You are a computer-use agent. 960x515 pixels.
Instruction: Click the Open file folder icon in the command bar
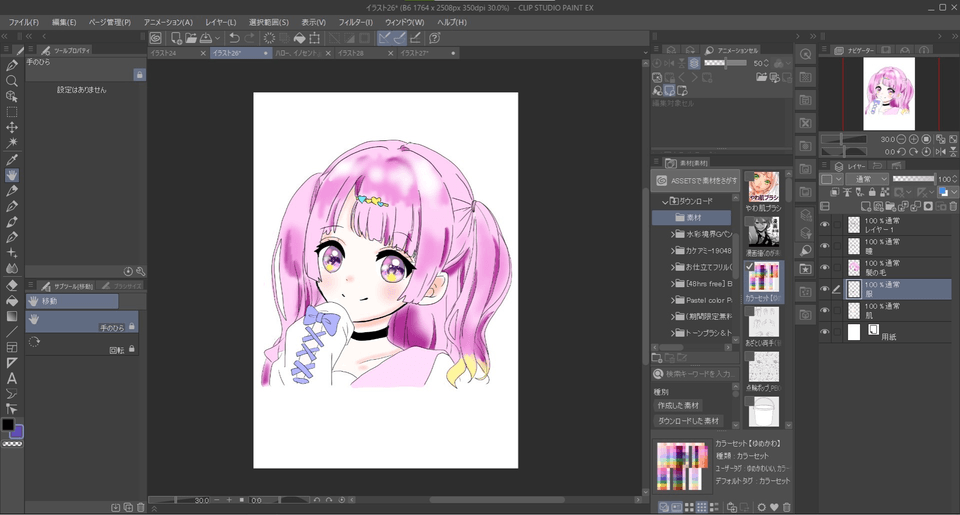(x=191, y=38)
